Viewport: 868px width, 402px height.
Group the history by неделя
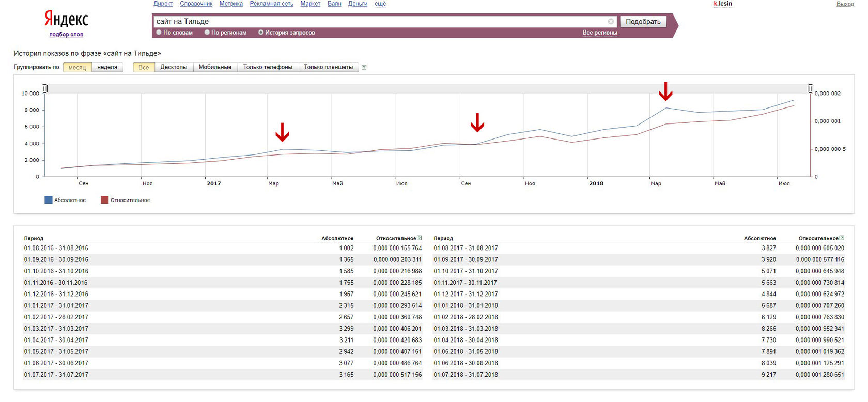[x=107, y=67]
